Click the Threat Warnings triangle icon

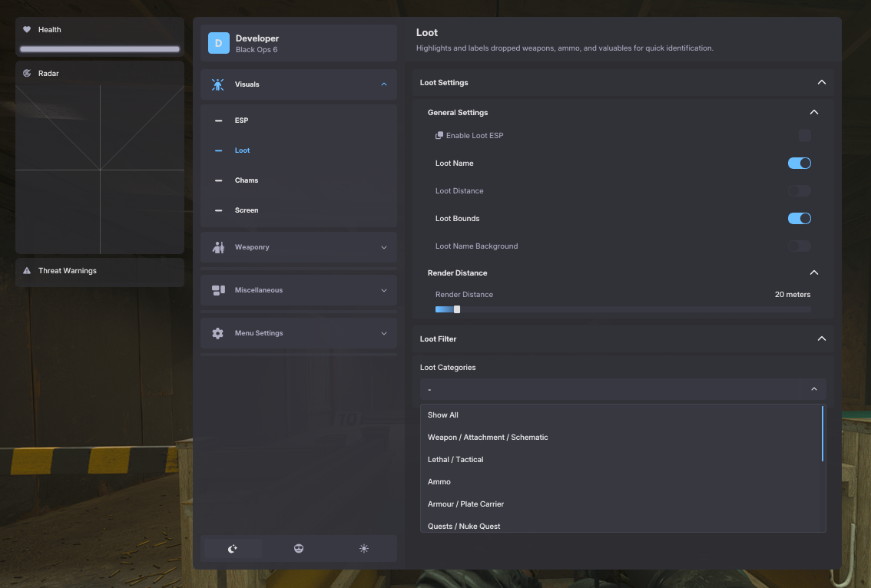[x=27, y=271]
